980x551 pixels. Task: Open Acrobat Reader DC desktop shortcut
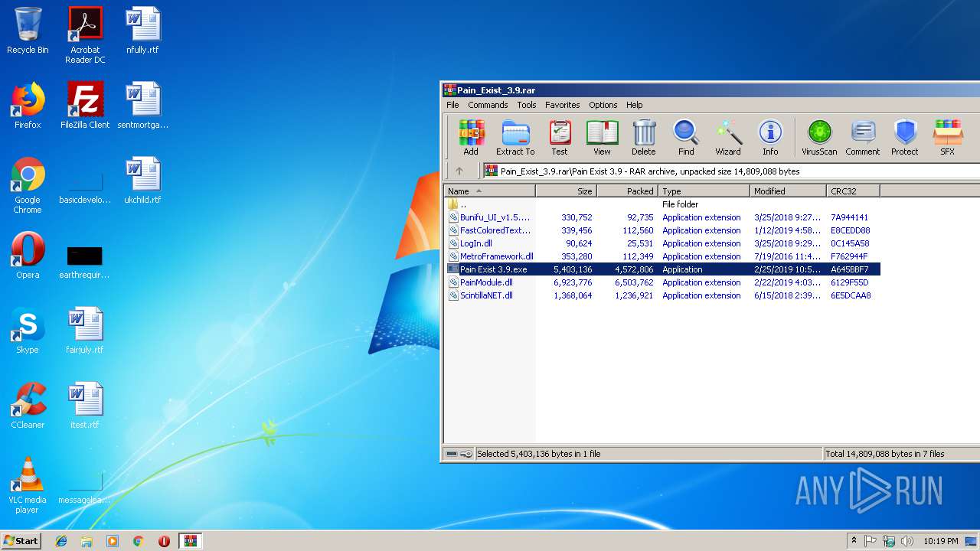85,35
